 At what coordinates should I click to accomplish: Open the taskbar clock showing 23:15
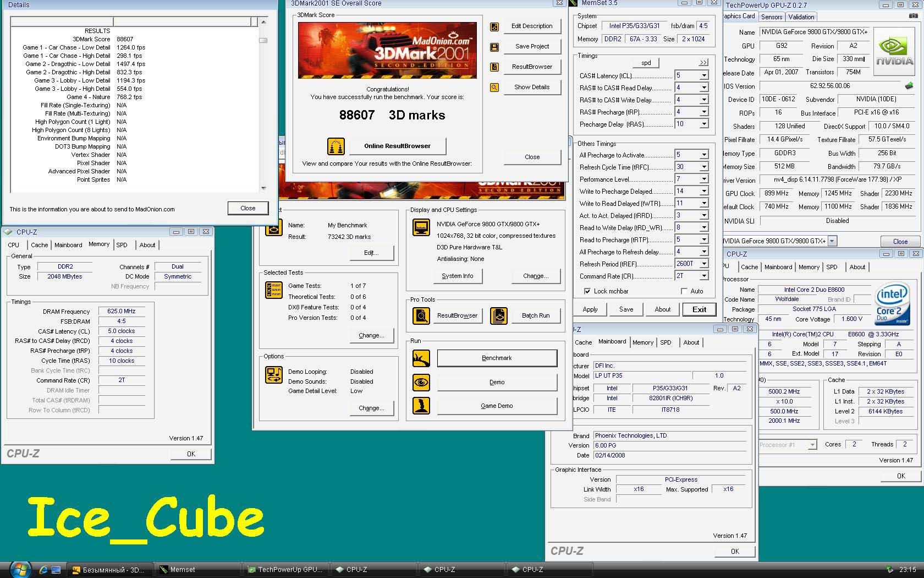908,570
